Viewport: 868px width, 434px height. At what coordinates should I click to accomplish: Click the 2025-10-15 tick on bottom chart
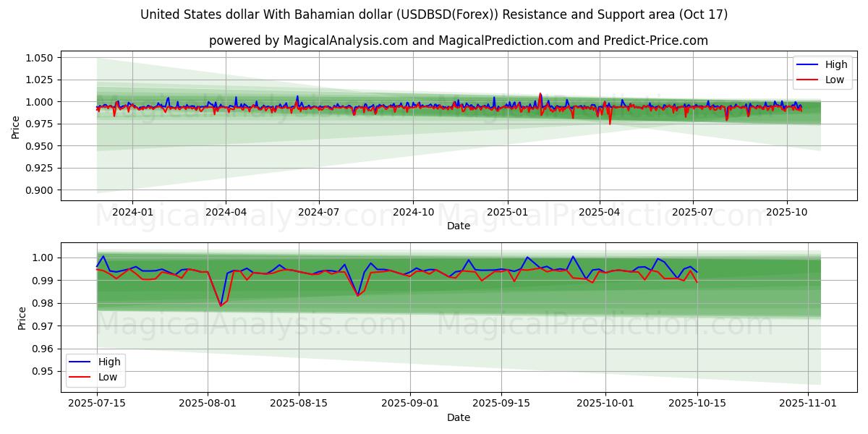[x=697, y=403]
